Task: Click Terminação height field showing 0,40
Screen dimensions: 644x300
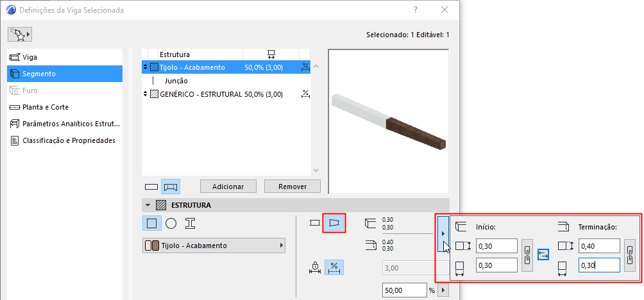Action: pos(599,246)
